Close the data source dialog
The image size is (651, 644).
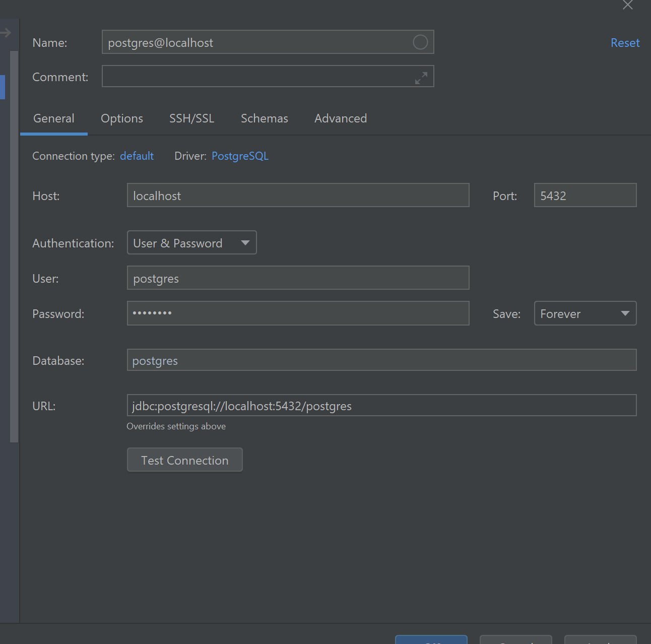tap(627, 5)
